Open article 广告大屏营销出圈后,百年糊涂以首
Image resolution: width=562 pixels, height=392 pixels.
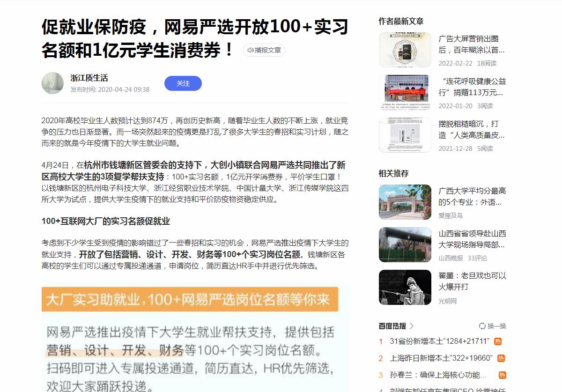pos(472,44)
